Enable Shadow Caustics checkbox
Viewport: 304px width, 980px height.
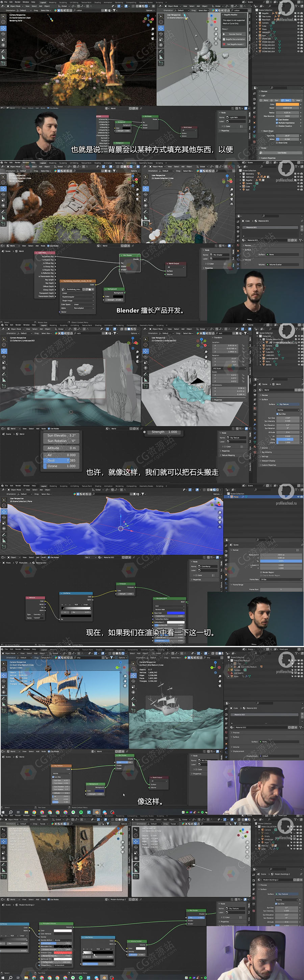pos(277,126)
